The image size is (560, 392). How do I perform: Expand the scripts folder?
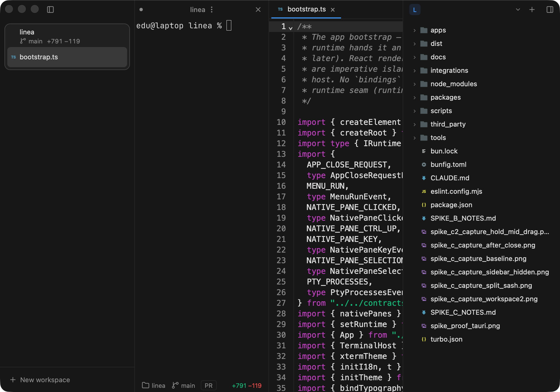(415, 111)
